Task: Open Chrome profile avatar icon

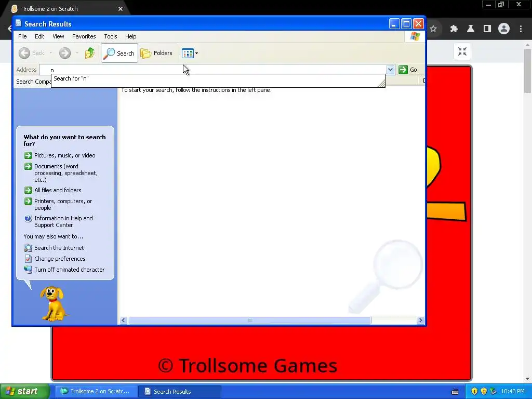Action: (504, 29)
